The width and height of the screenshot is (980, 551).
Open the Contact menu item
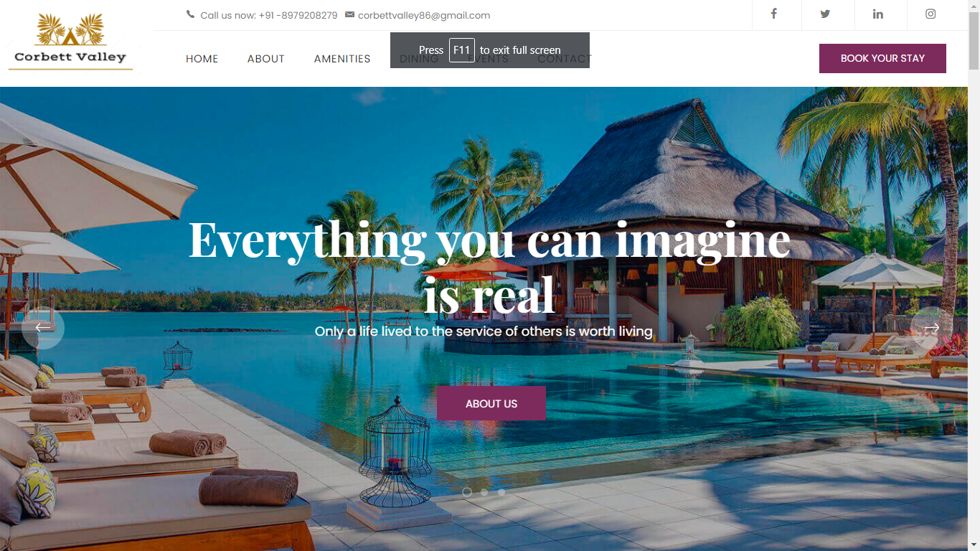point(565,59)
